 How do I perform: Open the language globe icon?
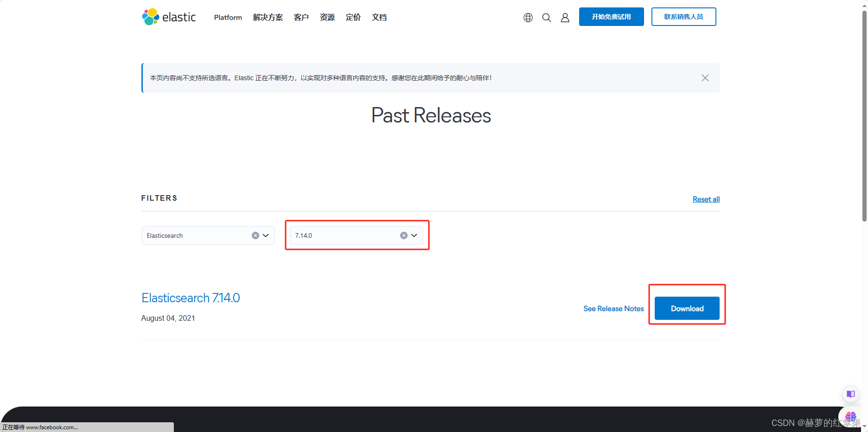coord(528,18)
